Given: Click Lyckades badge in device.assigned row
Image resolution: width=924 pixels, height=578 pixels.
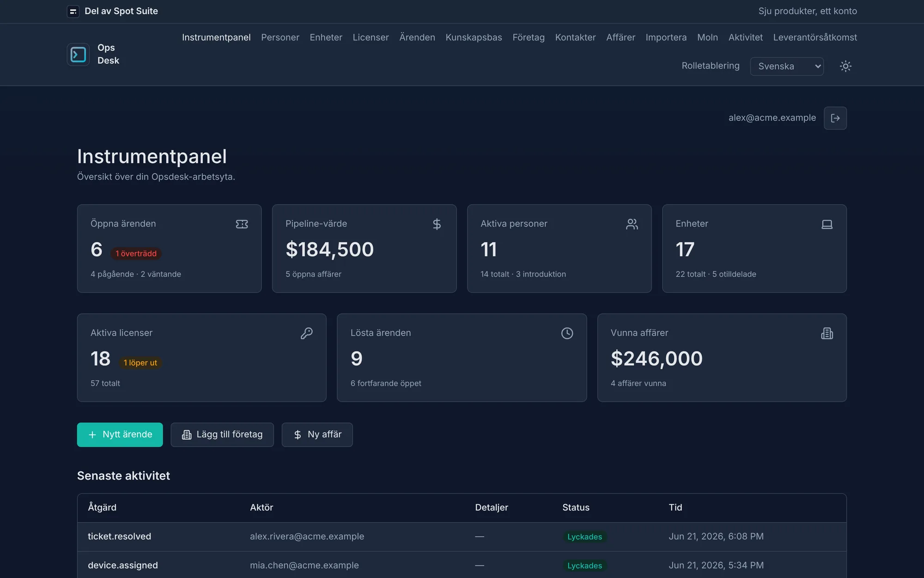Looking at the screenshot, I should coord(584,566).
